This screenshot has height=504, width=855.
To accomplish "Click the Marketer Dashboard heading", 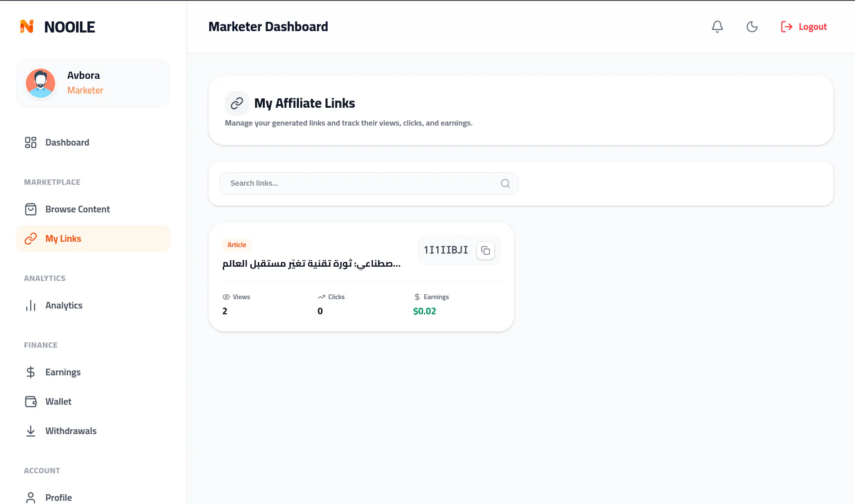I will click(268, 27).
